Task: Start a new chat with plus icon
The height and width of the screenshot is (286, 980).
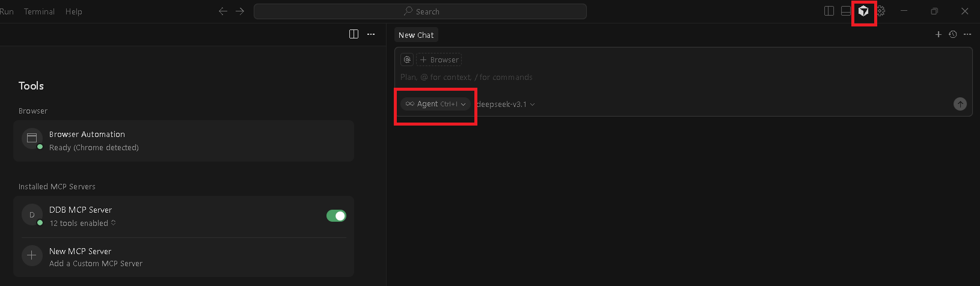Action: pyautogui.click(x=938, y=35)
